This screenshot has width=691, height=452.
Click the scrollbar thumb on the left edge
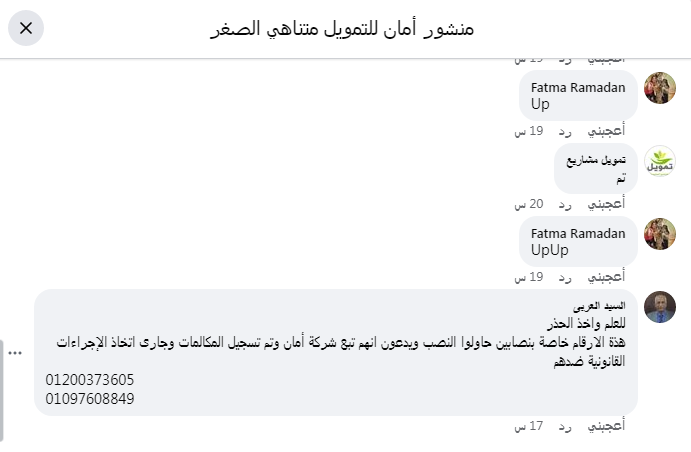(2, 375)
